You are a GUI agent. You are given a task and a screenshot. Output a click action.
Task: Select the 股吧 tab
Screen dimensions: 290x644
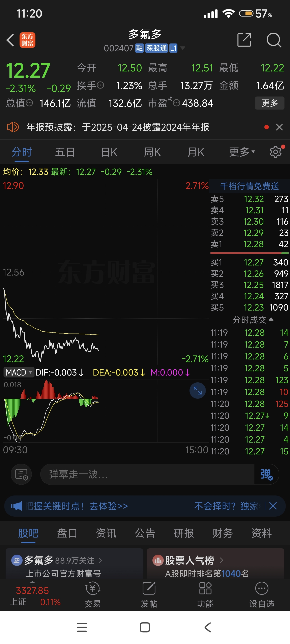28,533
